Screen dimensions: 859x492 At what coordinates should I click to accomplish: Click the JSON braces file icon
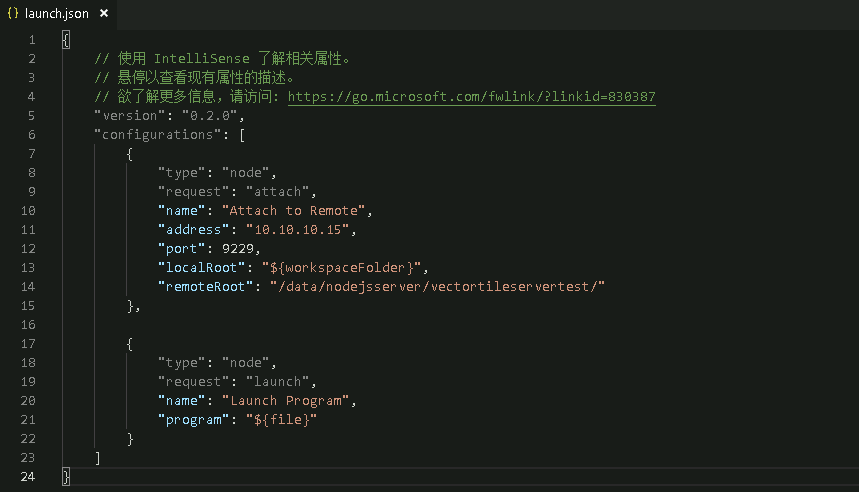tap(13, 13)
